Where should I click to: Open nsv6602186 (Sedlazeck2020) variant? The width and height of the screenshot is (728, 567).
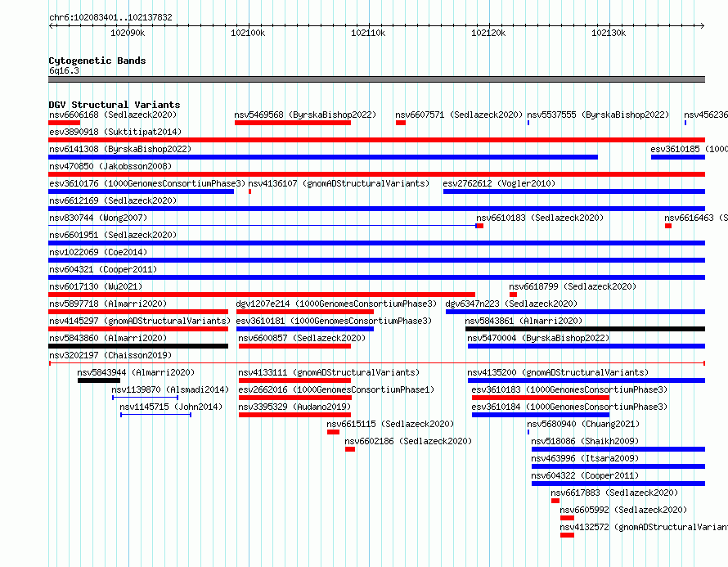pyautogui.click(x=408, y=441)
